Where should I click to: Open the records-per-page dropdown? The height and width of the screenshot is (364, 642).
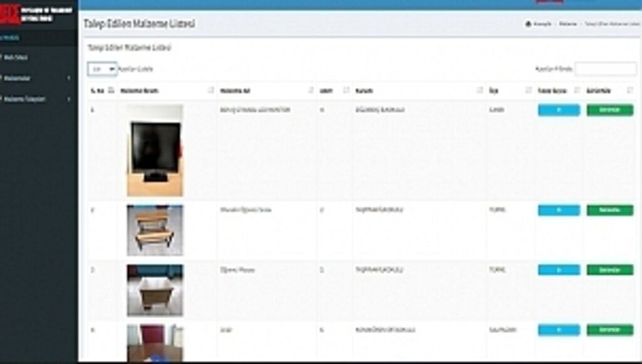[x=102, y=69]
